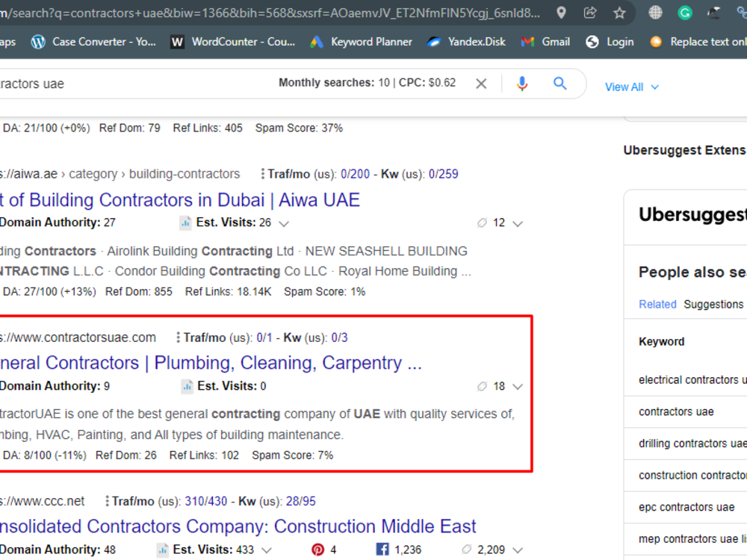
Task: Open Gmail bookmark
Action: (x=545, y=42)
